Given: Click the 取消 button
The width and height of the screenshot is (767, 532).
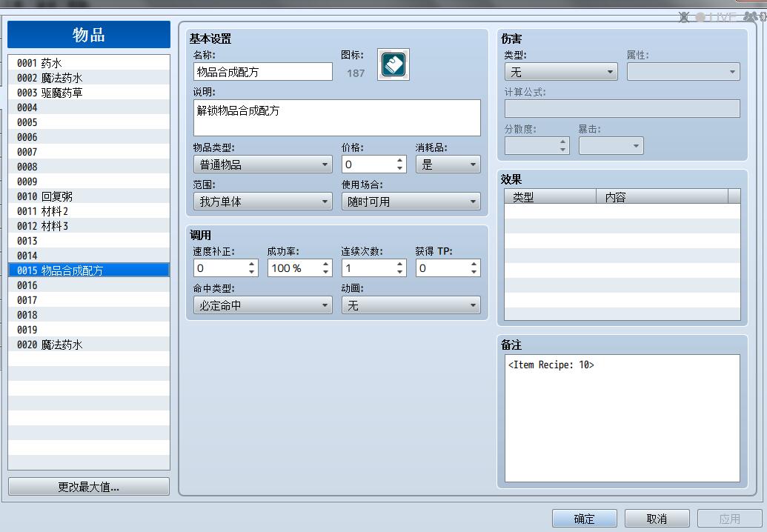Looking at the screenshot, I should coord(657,519).
